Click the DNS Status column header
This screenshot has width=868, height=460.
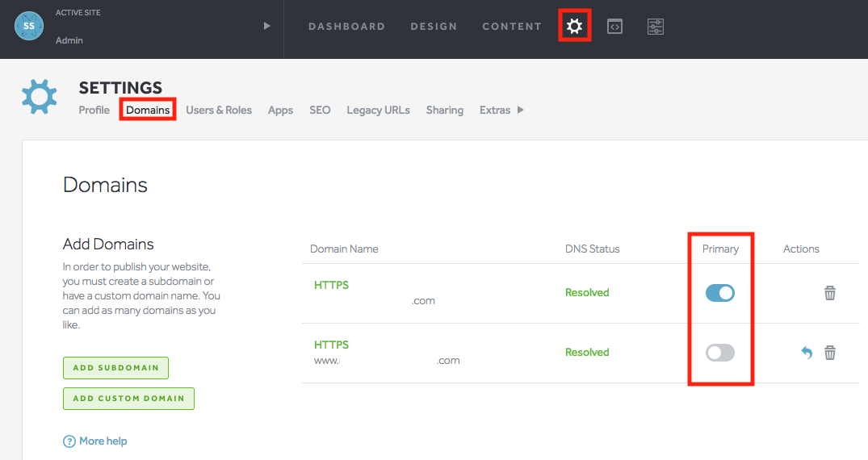click(593, 249)
